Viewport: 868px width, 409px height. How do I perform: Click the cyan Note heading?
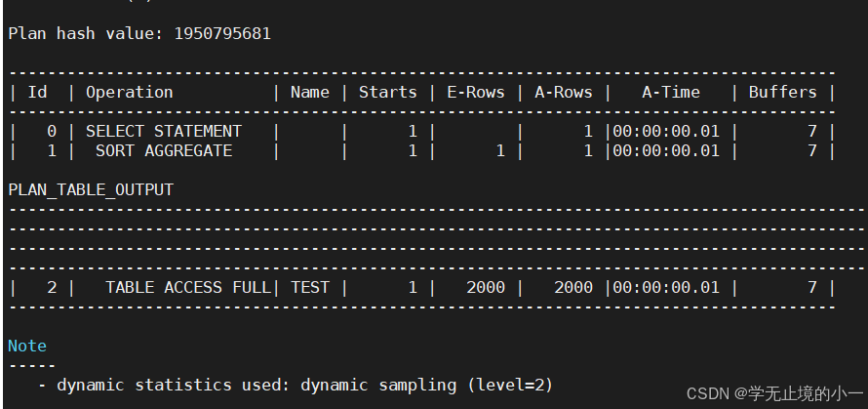27,346
